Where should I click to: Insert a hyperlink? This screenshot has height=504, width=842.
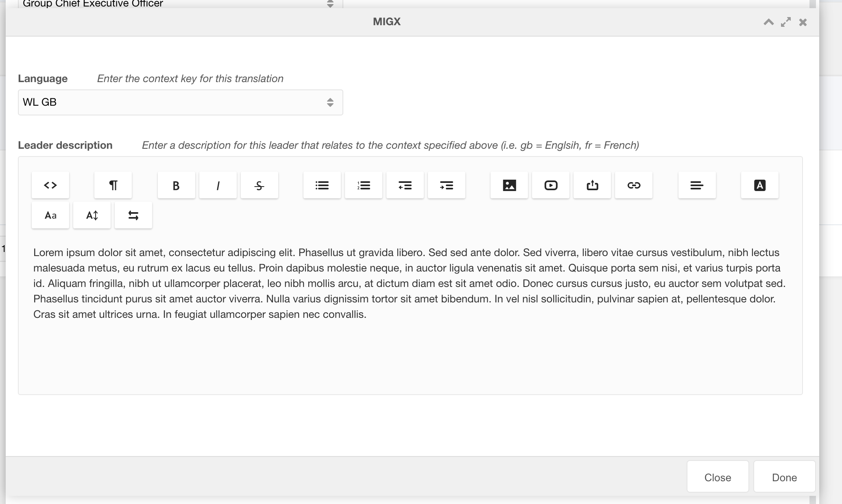point(634,185)
